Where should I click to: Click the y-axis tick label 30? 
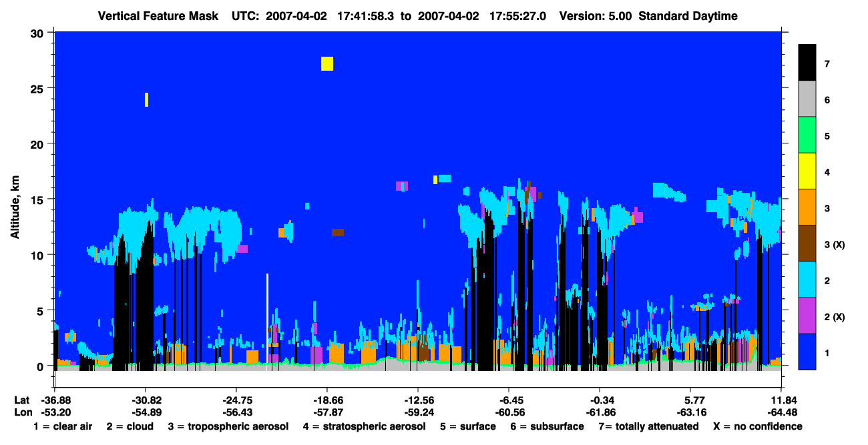click(39, 32)
